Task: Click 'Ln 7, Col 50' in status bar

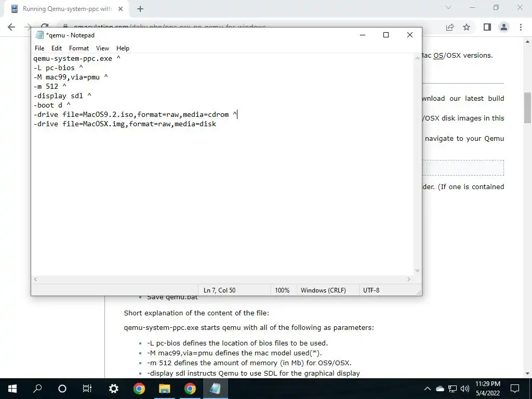Action: [220, 290]
